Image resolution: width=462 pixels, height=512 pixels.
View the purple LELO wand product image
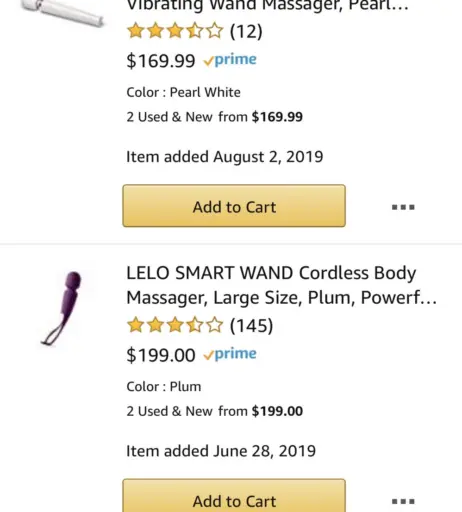(x=62, y=308)
